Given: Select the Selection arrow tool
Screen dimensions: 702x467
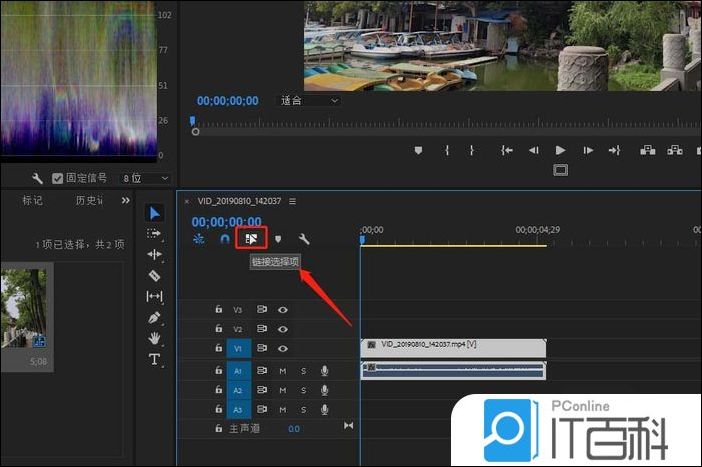Looking at the screenshot, I should point(154,213).
